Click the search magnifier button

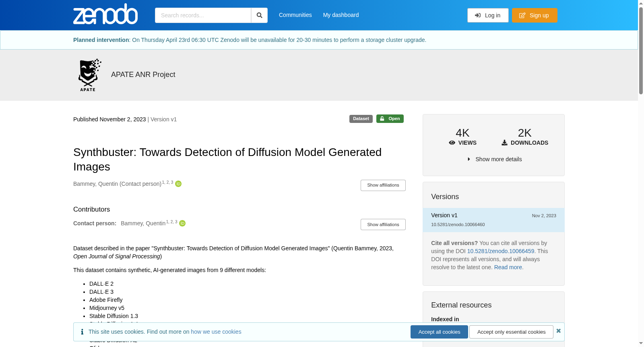tap(259, 15)
